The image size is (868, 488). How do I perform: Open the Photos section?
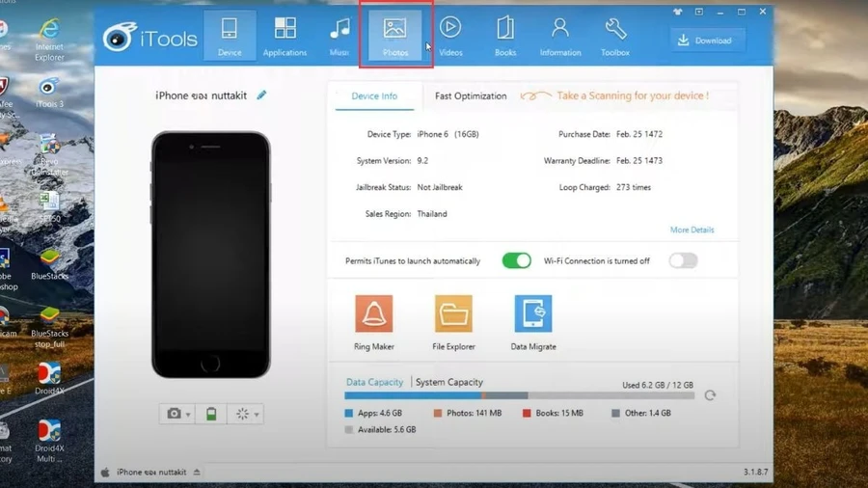click(395, 36)
